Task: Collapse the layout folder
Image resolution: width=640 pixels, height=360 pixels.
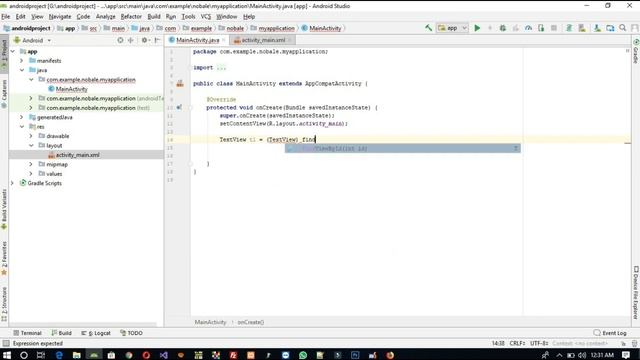Action: pyautogui.click(x=31, y=145)
